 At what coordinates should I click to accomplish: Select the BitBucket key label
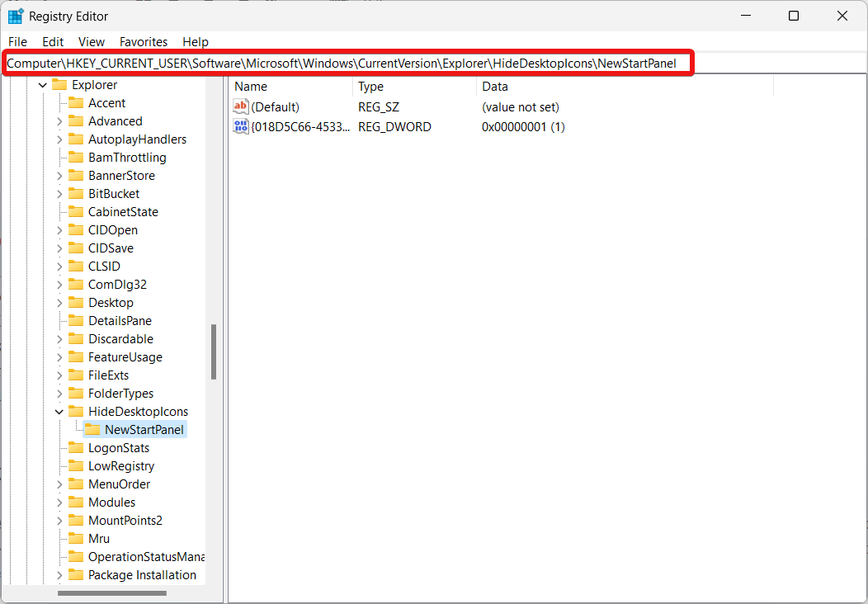(x=114, y=194)
